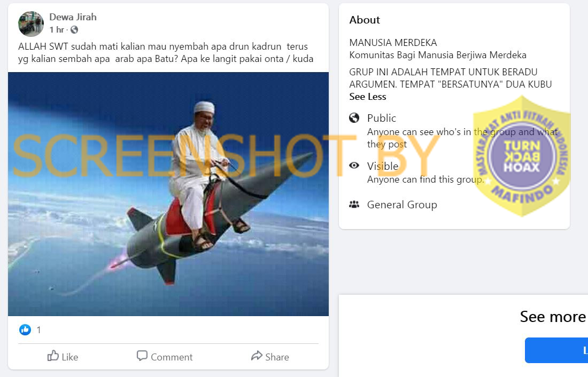Image resolution: width=588 pixels, height=377 pixels.
Task: Share this post
Action: pyautogui.click(x=270, y=356)
